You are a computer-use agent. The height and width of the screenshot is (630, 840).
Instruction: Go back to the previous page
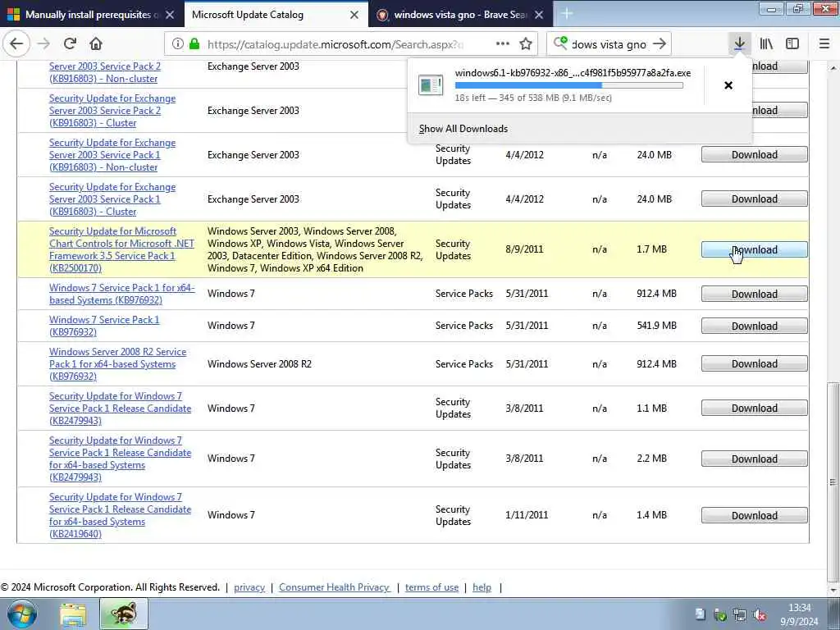pos(16,44)
